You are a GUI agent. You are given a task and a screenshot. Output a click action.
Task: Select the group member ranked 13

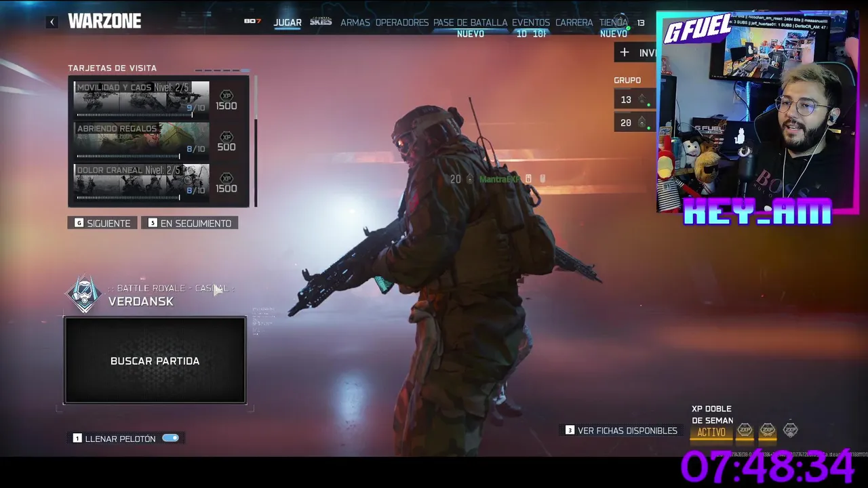(x=635, y=100)
